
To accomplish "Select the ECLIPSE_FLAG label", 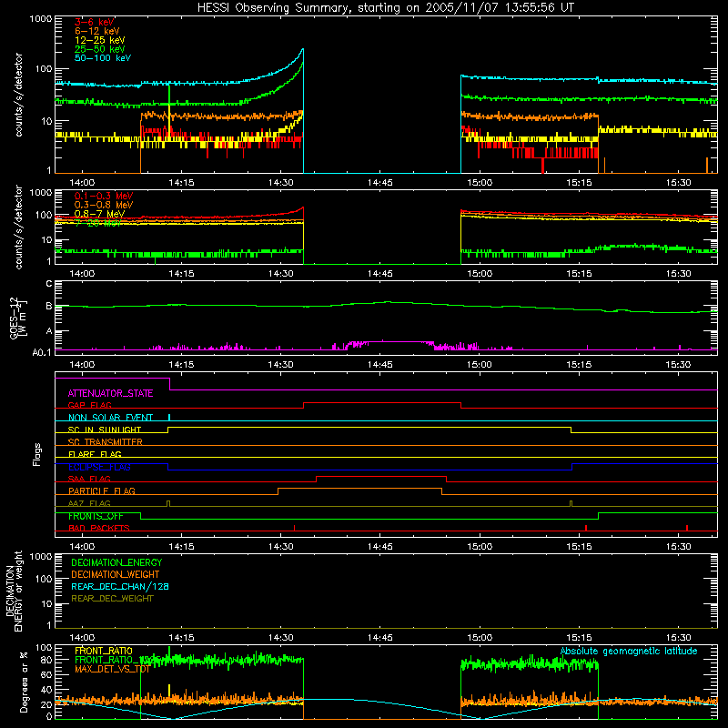I will click(99, 467).
